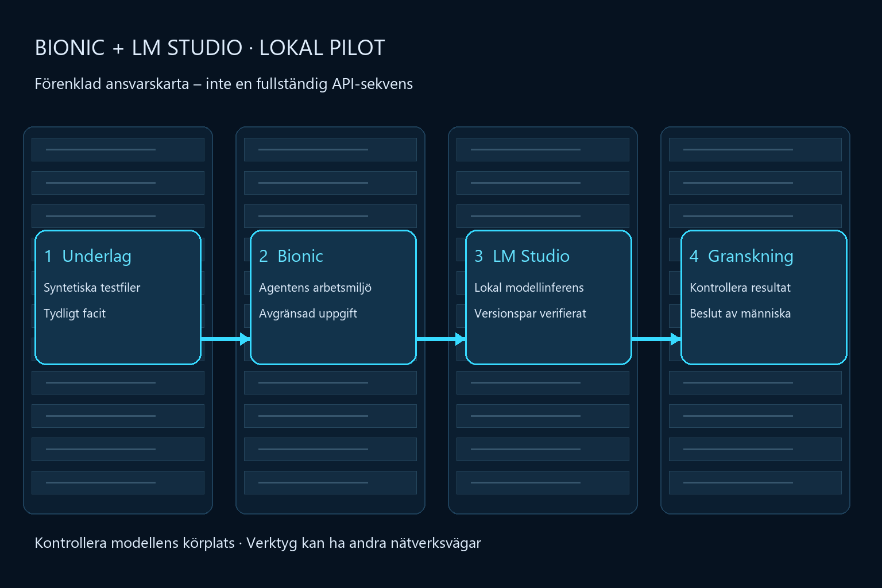This screenshot has width=882, height=588.
Task: Click the footer note "Kontrollera modellens körplats"
Action: pyautogui.click(x=134, y=543)
